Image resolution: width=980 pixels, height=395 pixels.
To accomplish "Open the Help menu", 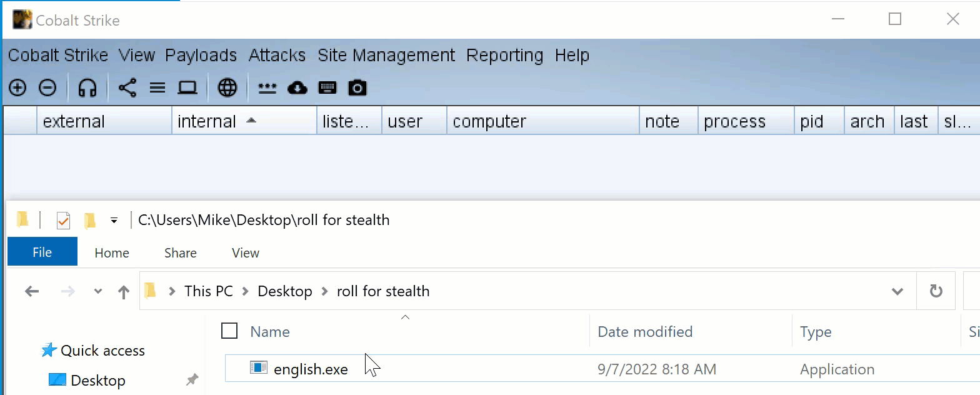I will tap(572, 56).
